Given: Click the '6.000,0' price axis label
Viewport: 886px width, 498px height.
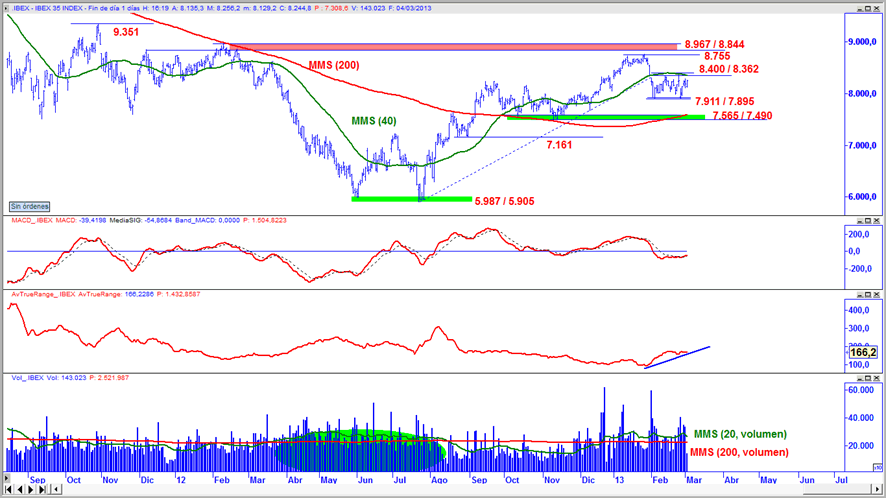Looking at the screenshot, I should coord(862,197).
